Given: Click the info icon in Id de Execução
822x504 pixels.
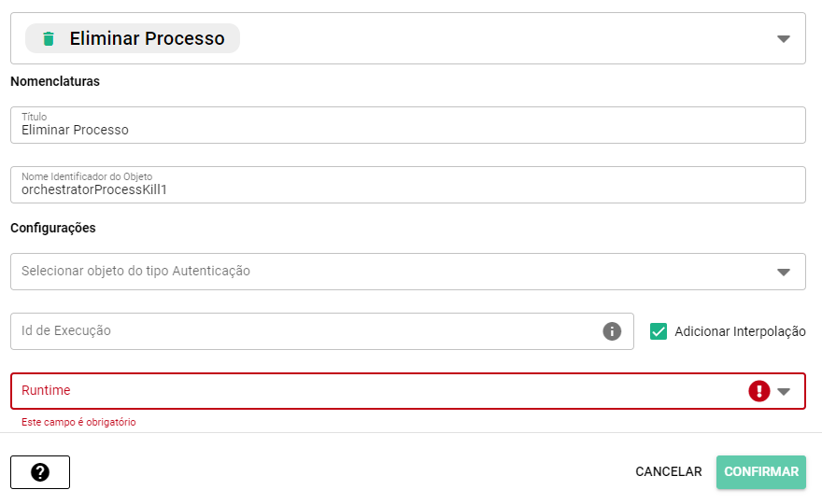Looking at the screenshot, I should click(x=612, y=331).
